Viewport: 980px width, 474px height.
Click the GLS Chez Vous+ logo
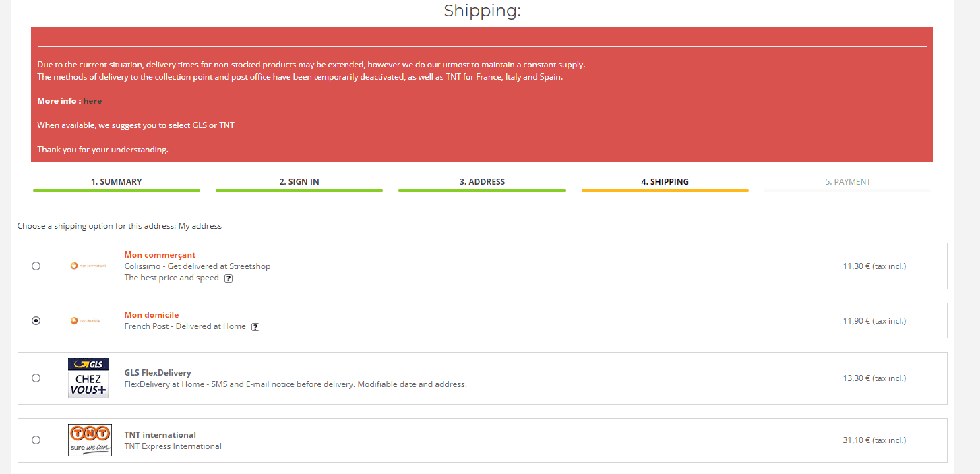point(88,378)
